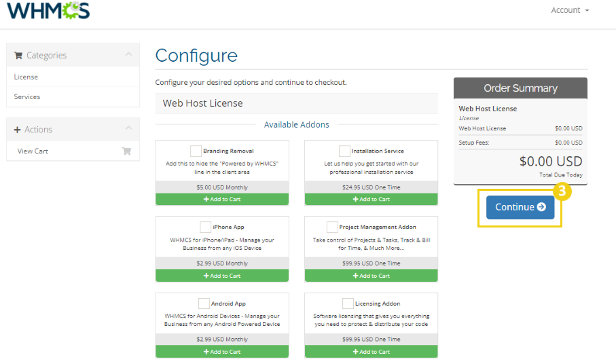Click the $0.00 USD total due amount
The image size is (616, 364).
point(551,162)
